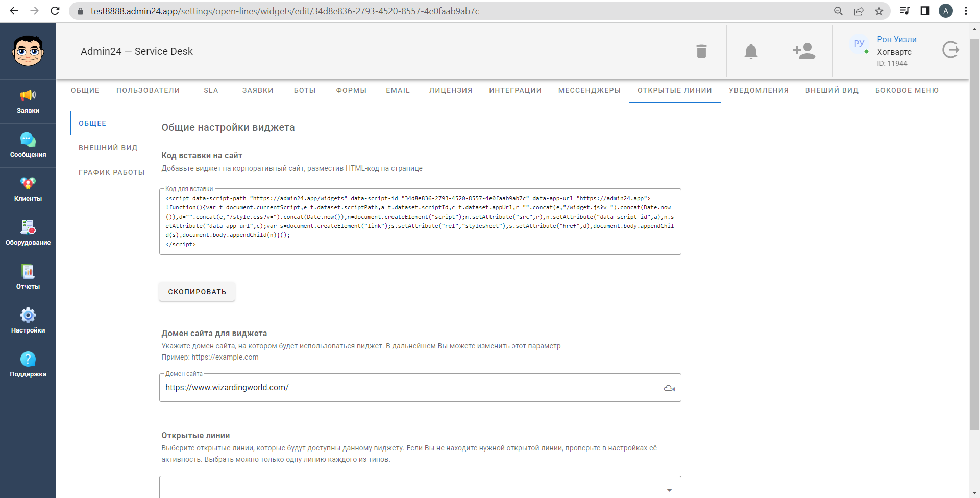Viewport: 980px width, 498px height.
Task: Click the Хогвартс organization name
Action: click(894, 52)
